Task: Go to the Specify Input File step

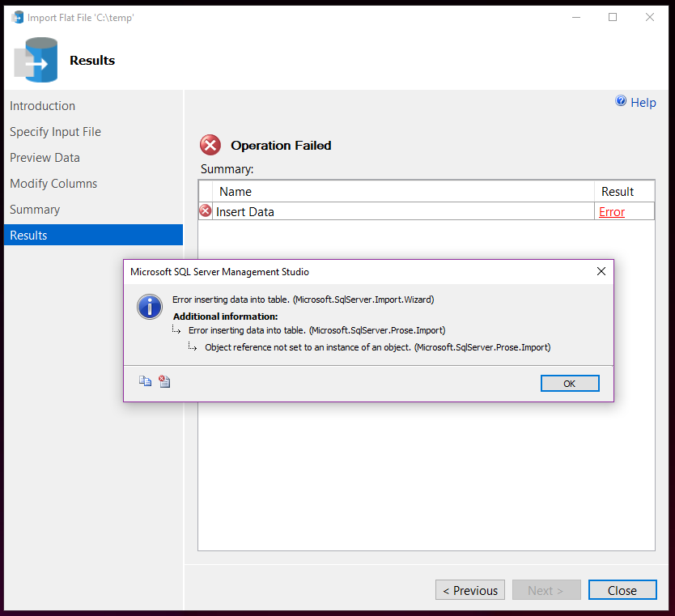Action: click(56, 132)
